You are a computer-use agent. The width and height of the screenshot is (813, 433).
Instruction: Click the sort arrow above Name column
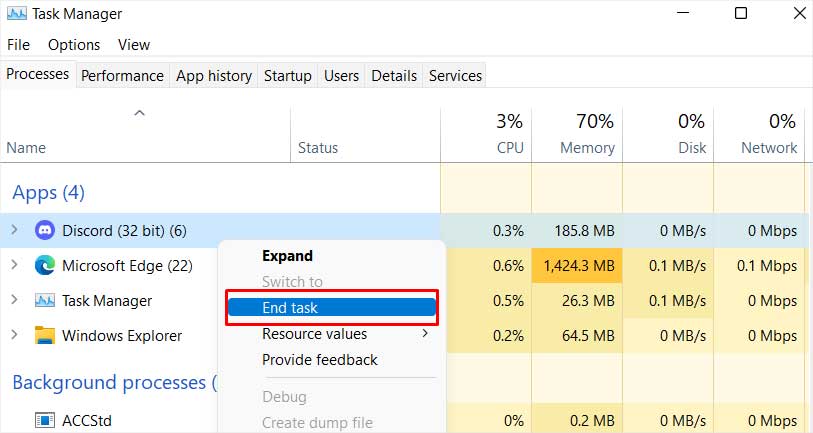tap(139, 113)
